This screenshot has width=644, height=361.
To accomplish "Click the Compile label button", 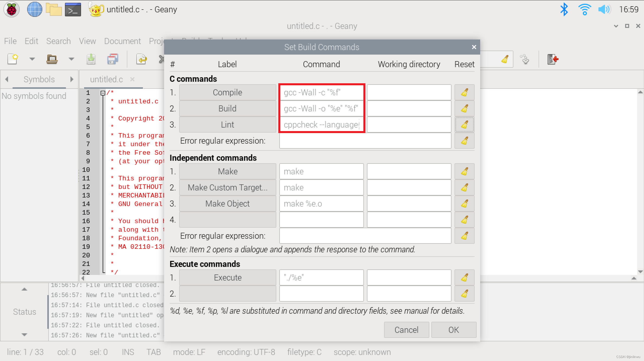I will [x=228, y=92].
